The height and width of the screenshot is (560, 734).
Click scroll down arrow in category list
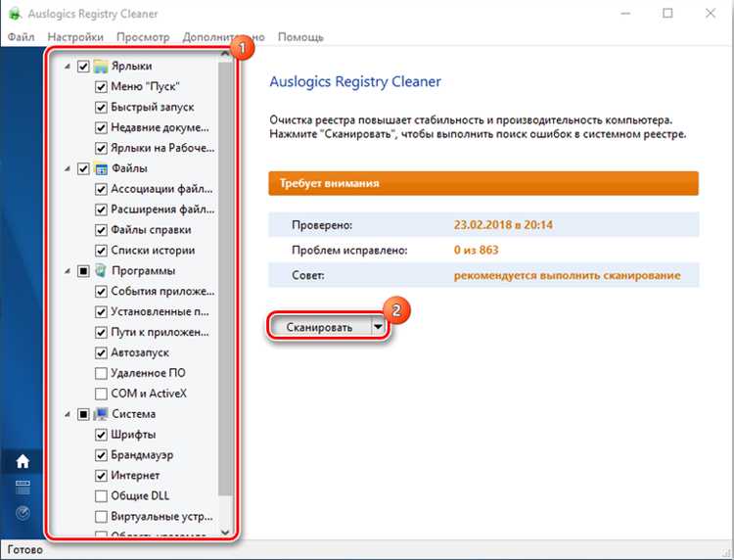pyautogui.click(x=225, y=533)
